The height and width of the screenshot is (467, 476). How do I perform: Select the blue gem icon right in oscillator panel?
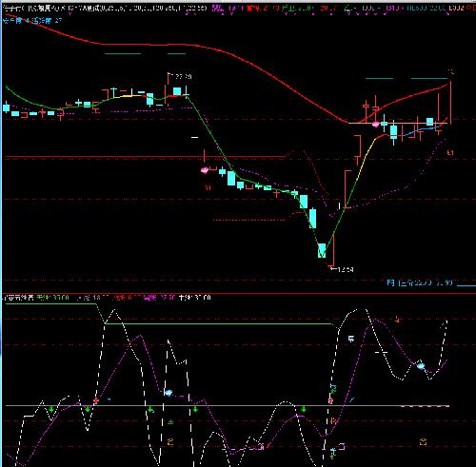(x=421, y=366)
